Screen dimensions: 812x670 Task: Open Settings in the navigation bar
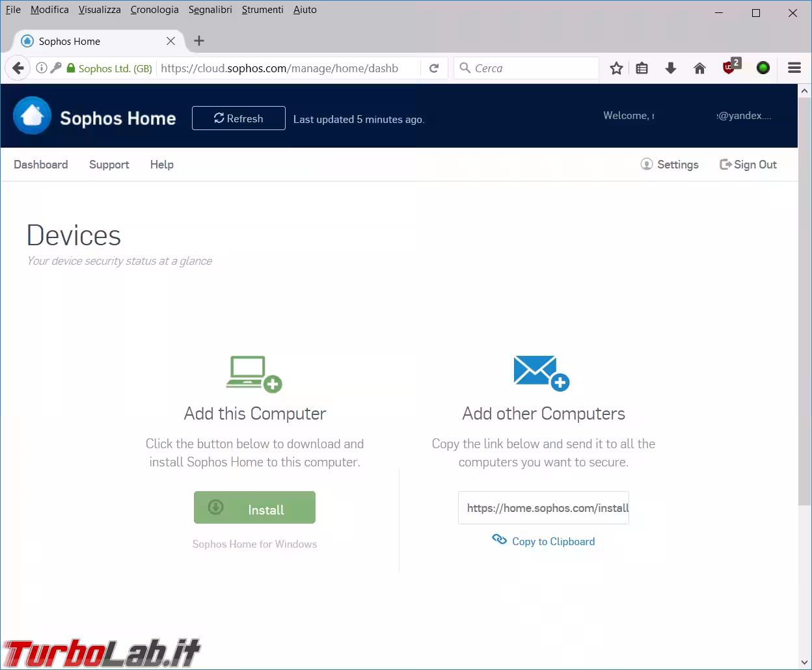(x=670, y=165)
